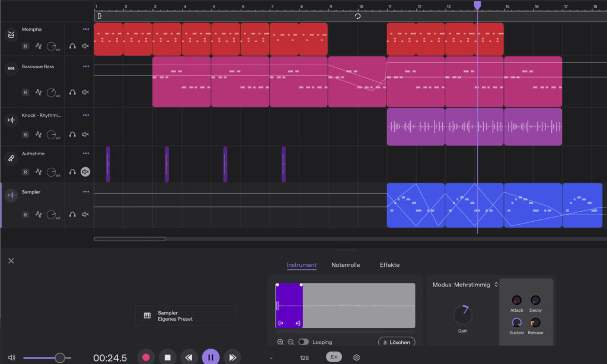This screenshot has width=607, height=364.
Task: Mute the Memphis track
Action: pos(85,46)
